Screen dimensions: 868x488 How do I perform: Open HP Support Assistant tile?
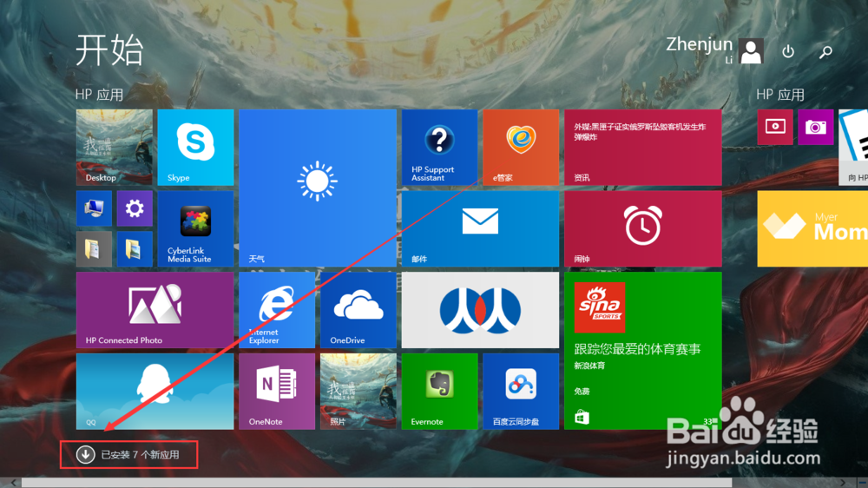439,148
